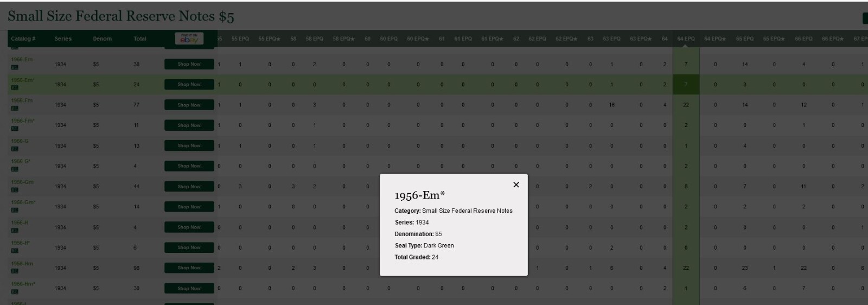Click the total 98 in 1956-Hm row
Viewport: 868px width, 305px height.
(136, 268)
